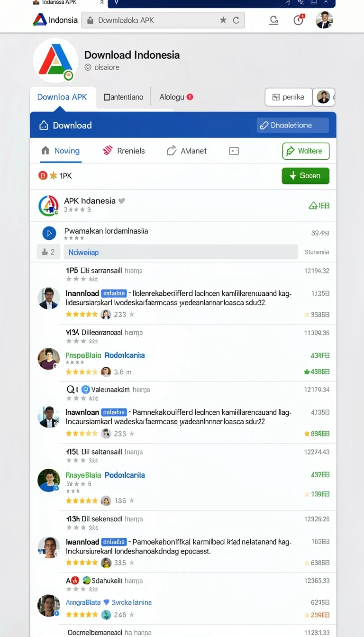Open the Rodolcariia link
Viewport: 364px width, 637px height.
point(125,355)
